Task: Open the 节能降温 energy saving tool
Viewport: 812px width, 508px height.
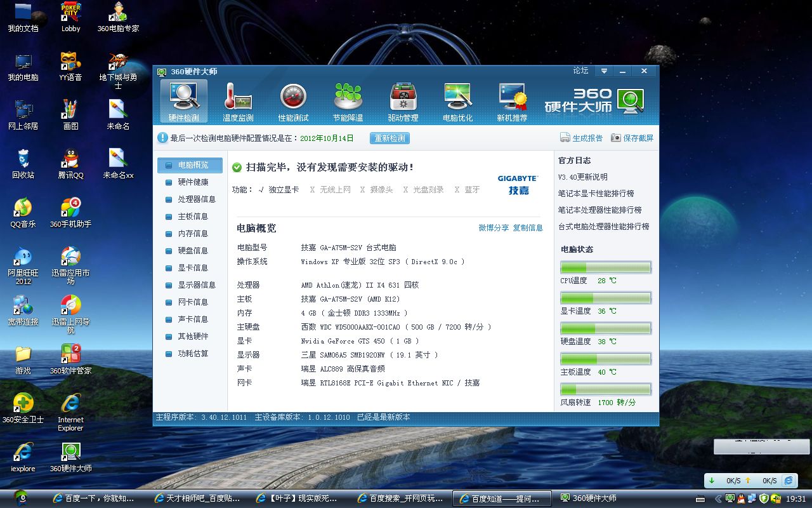Action: tap(348, 101)
